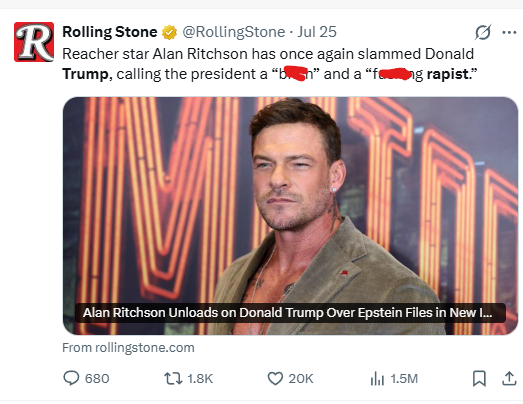Click the 1.8K reposts count
The height and width of the screenshot is (404, 523).
200,379
